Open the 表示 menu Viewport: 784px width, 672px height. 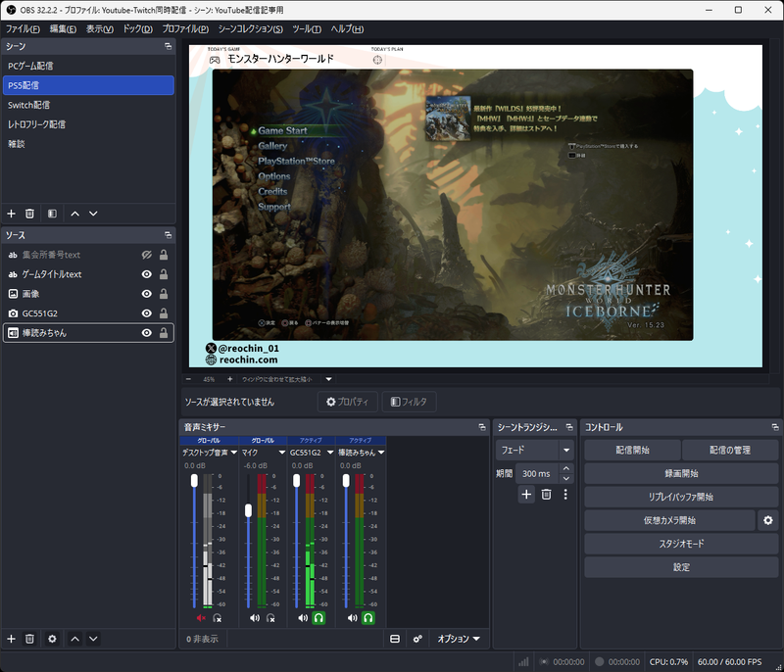[100, 29]
